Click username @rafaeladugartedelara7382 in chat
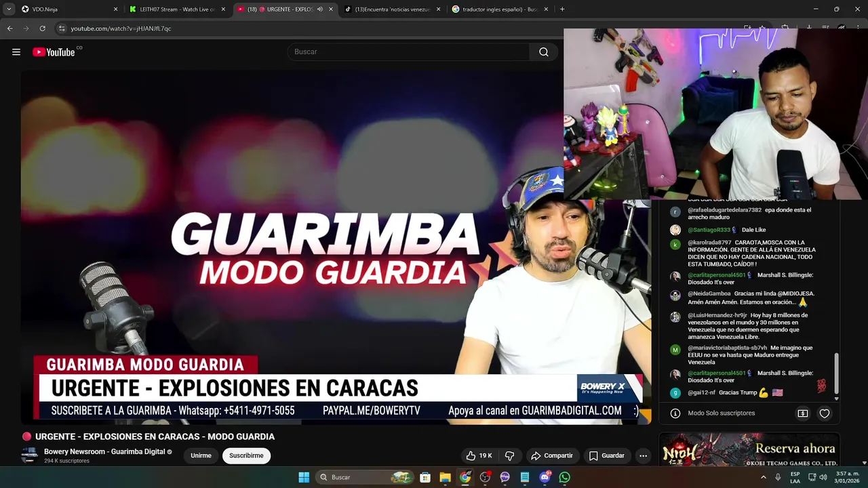Image resolution: width=868 pixels, height=488 pixels. [724, 210]
